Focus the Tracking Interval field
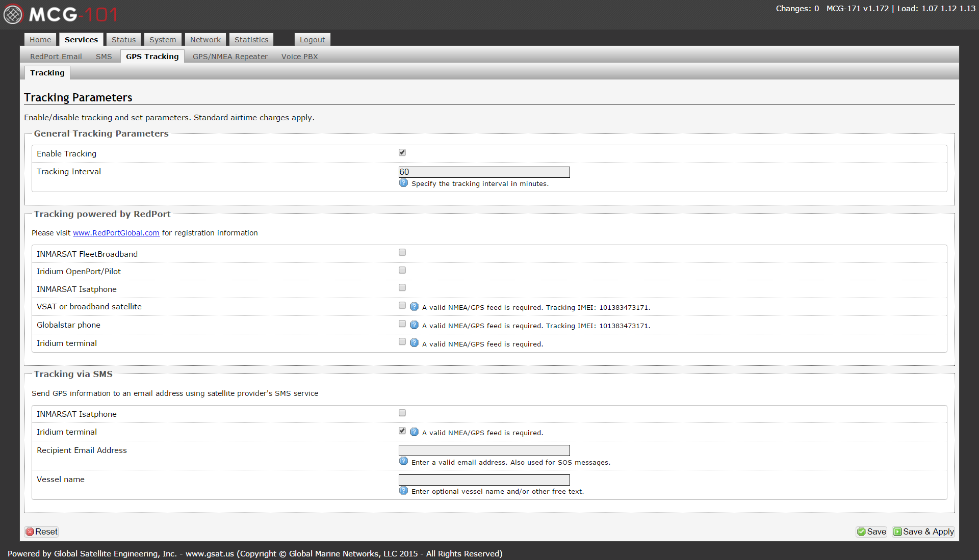This screenshot has height=560, width=979. pos(484,172)
